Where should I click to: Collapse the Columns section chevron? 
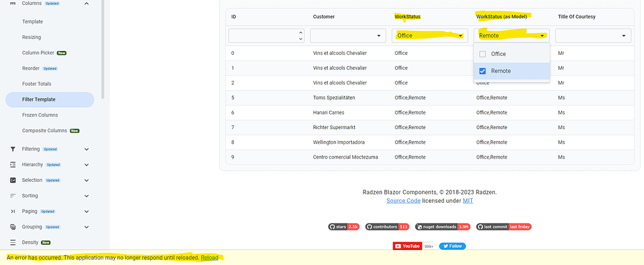pyautogui.click(x=86, y=4)
